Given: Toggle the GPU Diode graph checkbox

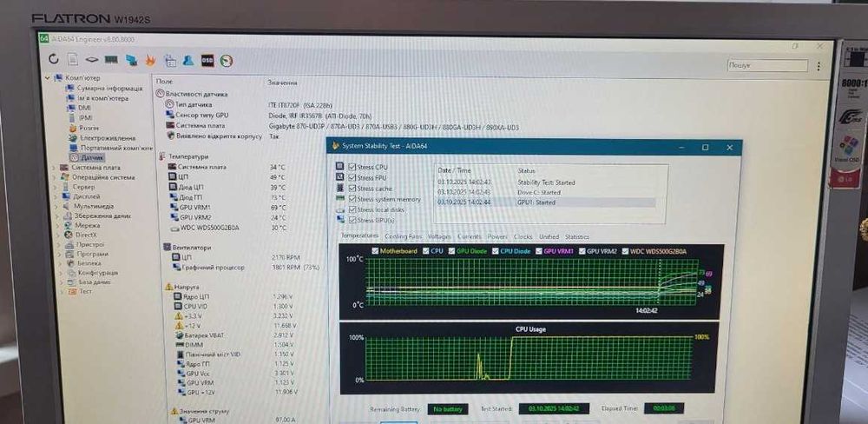Looking at the screenshot, I should tap(451, 250).
